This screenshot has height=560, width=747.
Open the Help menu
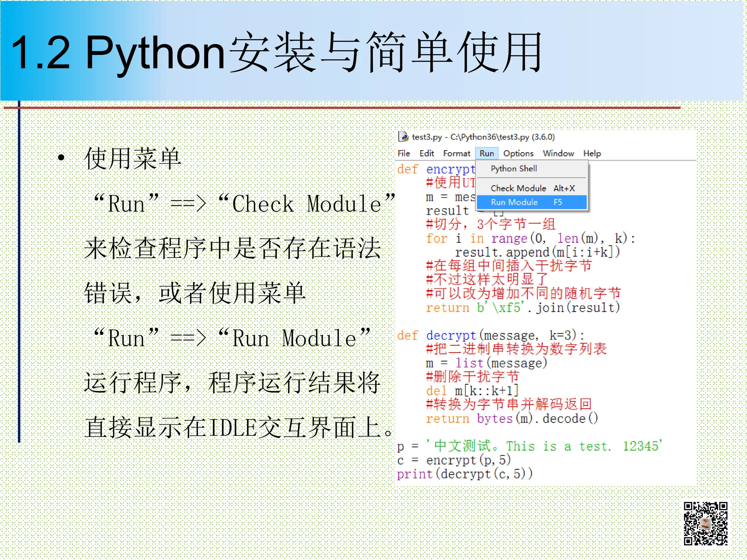[x=592, y=153]
